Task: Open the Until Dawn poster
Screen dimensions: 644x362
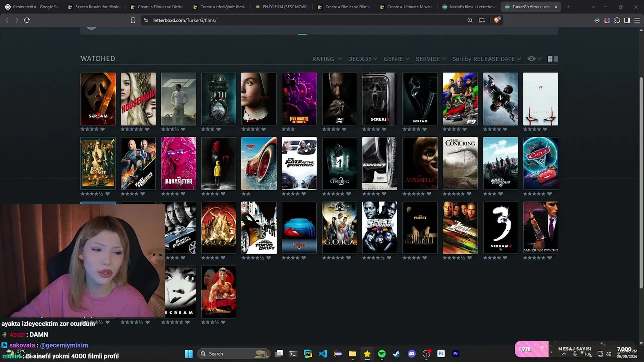Action: pos(219,99)
